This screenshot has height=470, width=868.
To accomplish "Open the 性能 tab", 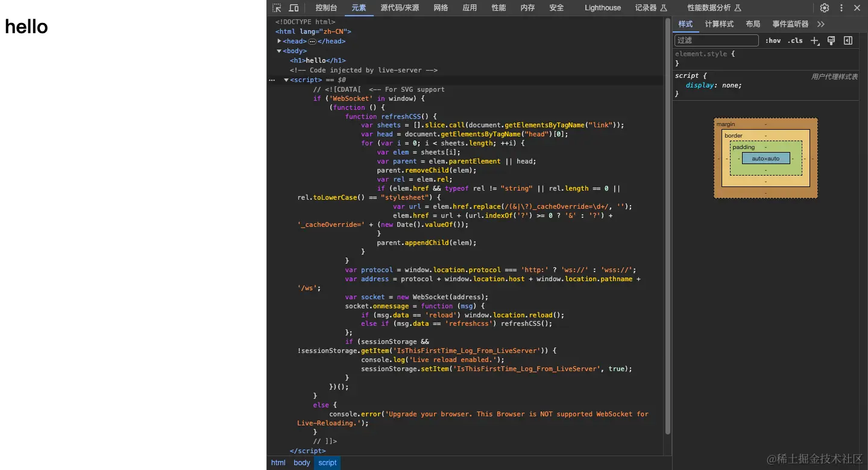I will click(498, 8).
